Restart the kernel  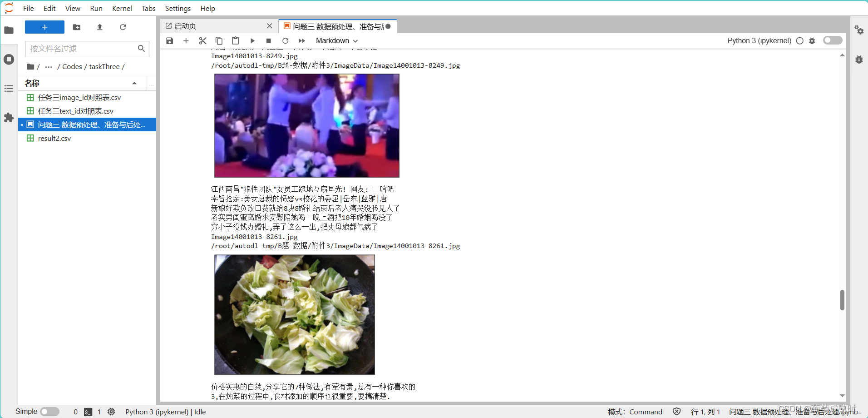[x=285, y=41]
